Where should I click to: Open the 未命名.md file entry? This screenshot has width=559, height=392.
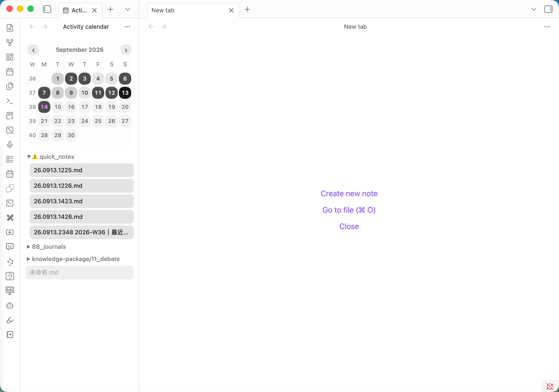pyautogui.click(x=80, y=272)
